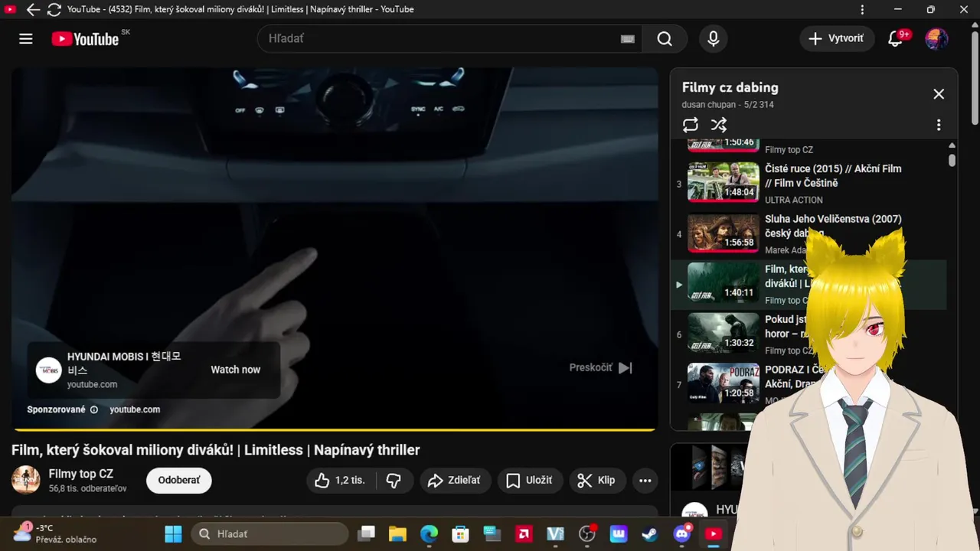The image size is (980, 551).
Task: Go to the YouTube home logo
Action: (x=85, y=39)
